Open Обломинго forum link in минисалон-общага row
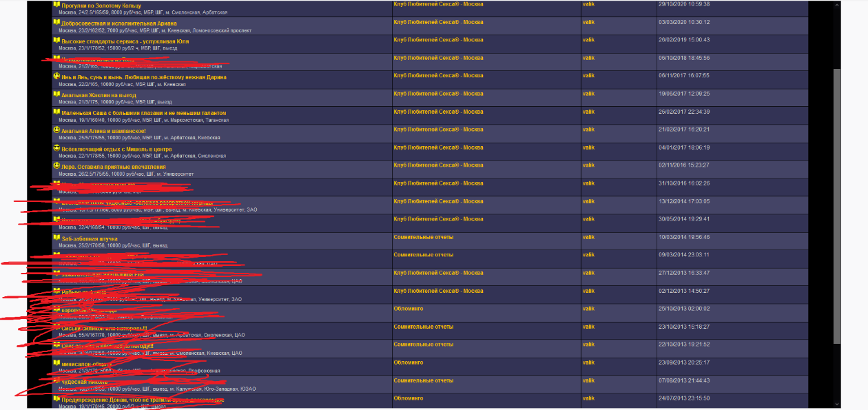868x410 pixels. point(409,362)
